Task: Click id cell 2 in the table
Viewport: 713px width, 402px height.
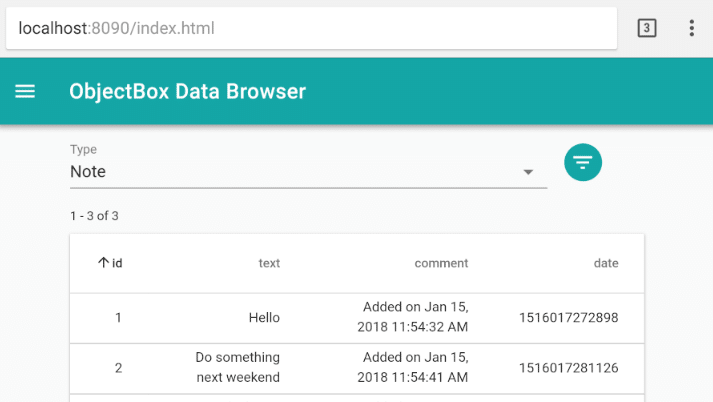Action: coord(118,368)
